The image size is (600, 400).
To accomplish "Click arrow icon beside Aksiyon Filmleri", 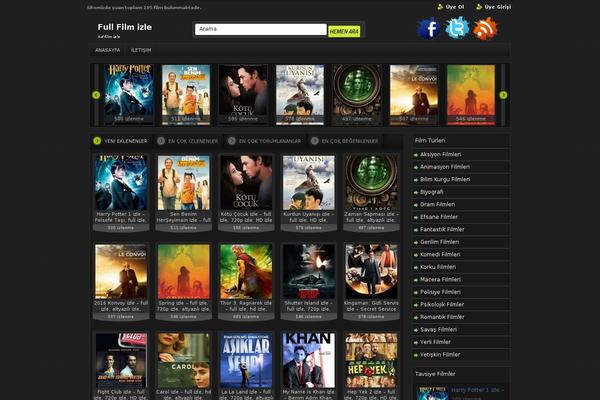I will [x=416, y=155].
